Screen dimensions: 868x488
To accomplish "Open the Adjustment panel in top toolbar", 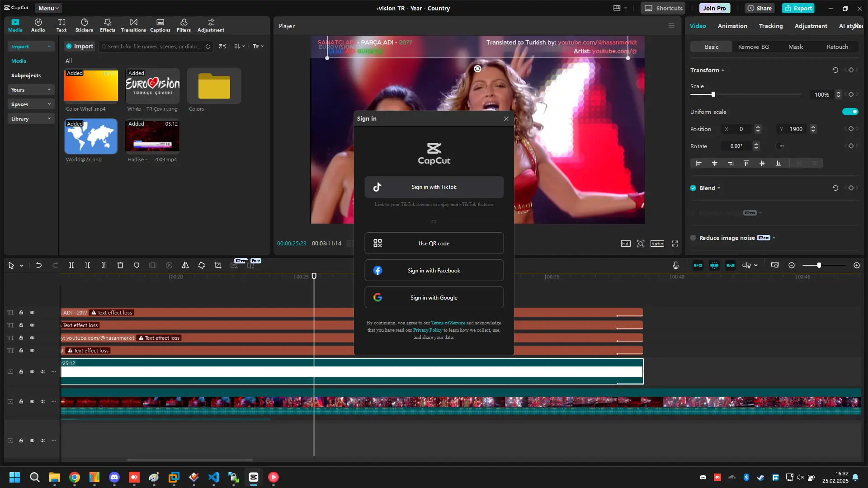I will click(x=211, y=25).
